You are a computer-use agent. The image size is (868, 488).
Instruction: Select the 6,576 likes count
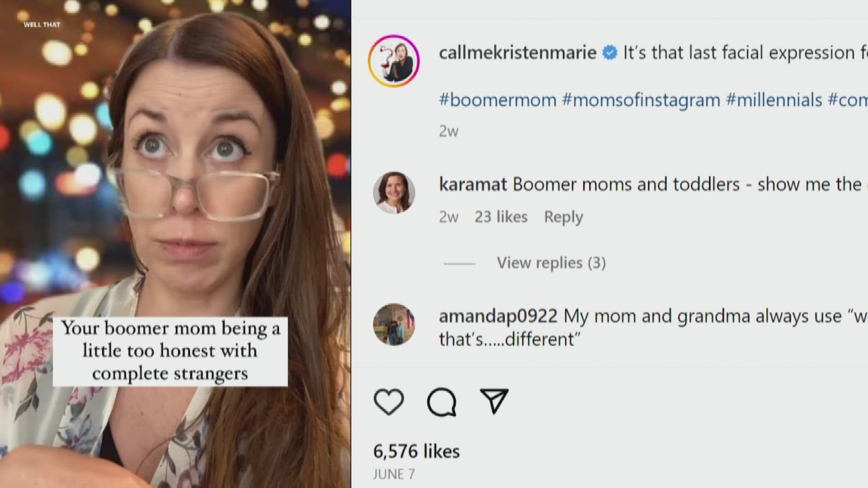click(415, 450)
